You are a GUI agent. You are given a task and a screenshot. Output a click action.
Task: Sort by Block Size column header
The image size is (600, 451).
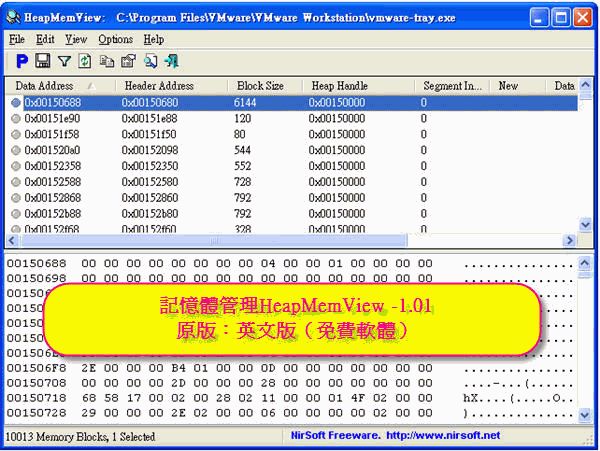260,86
